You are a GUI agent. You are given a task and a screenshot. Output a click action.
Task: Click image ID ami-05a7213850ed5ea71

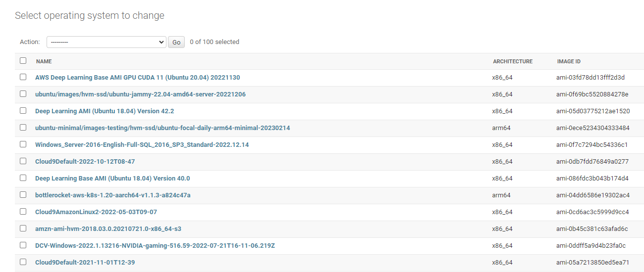tap(592, 263)
